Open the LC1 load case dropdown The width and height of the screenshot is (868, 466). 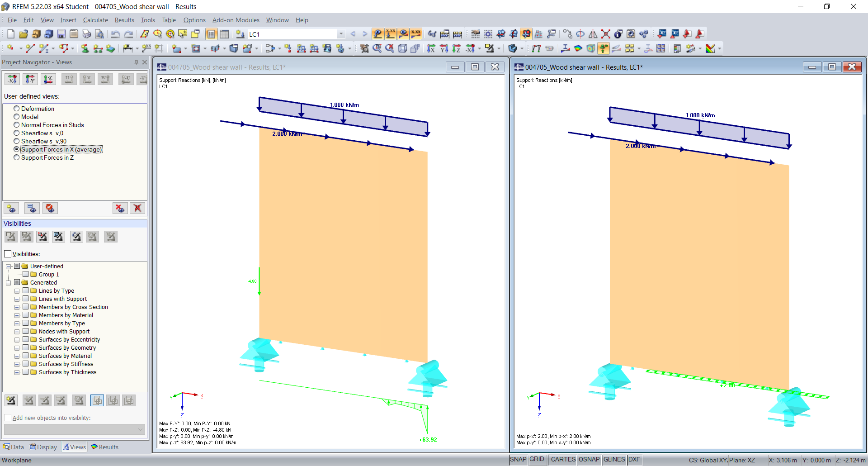pos(341,34)
